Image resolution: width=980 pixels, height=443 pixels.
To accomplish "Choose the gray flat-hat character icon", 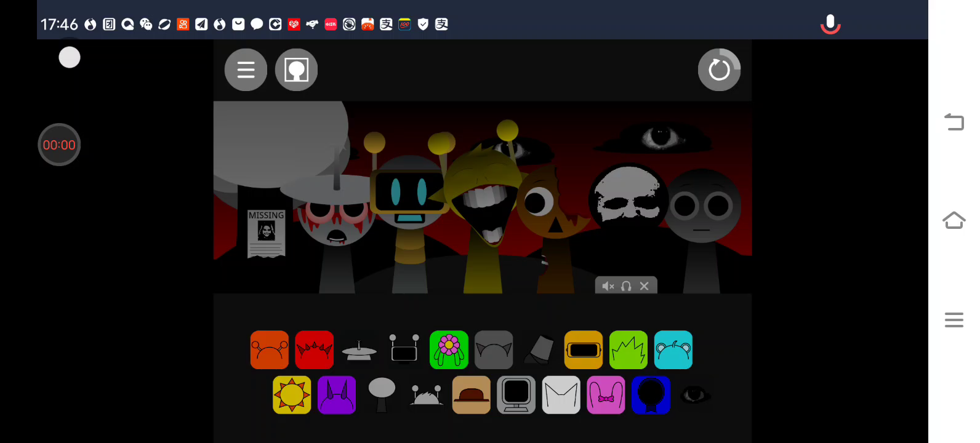I will tap(359, 351).
